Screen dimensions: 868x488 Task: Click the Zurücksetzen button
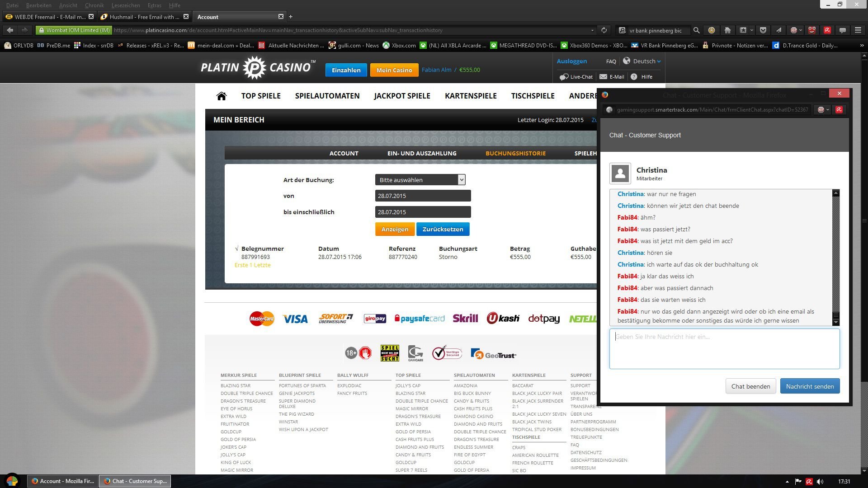(x=443, y=229)
